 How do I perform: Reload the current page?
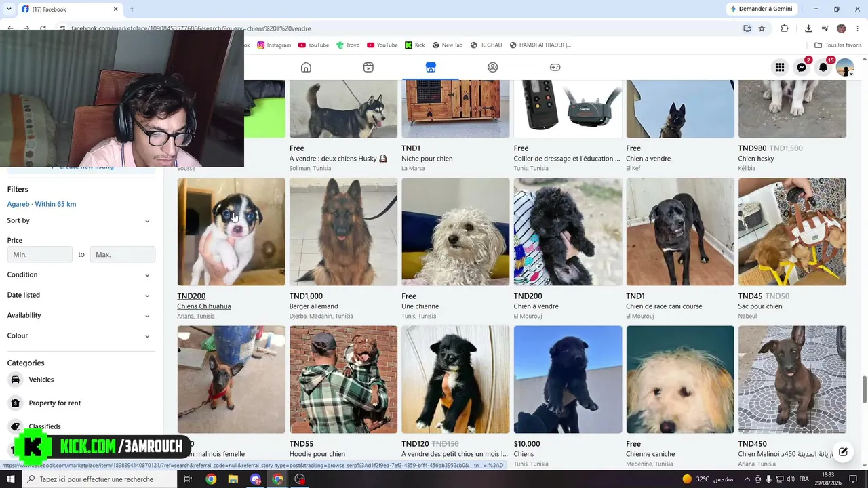point(43,28)
